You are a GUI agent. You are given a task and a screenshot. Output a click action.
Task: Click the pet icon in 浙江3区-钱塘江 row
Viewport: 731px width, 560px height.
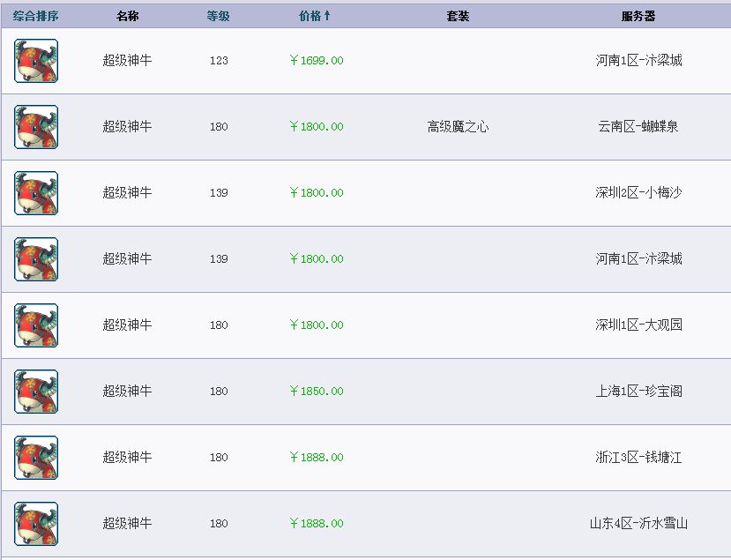[36, 458]
